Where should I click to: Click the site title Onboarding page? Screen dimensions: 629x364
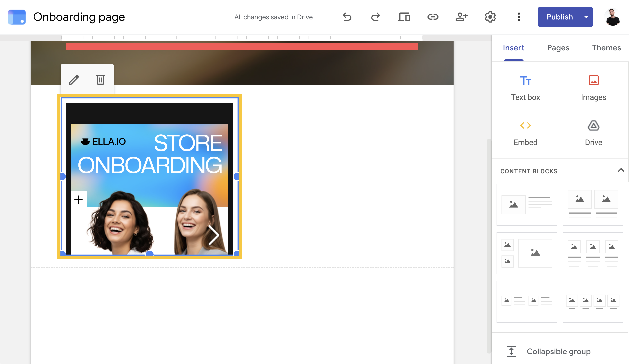(79, 17)
